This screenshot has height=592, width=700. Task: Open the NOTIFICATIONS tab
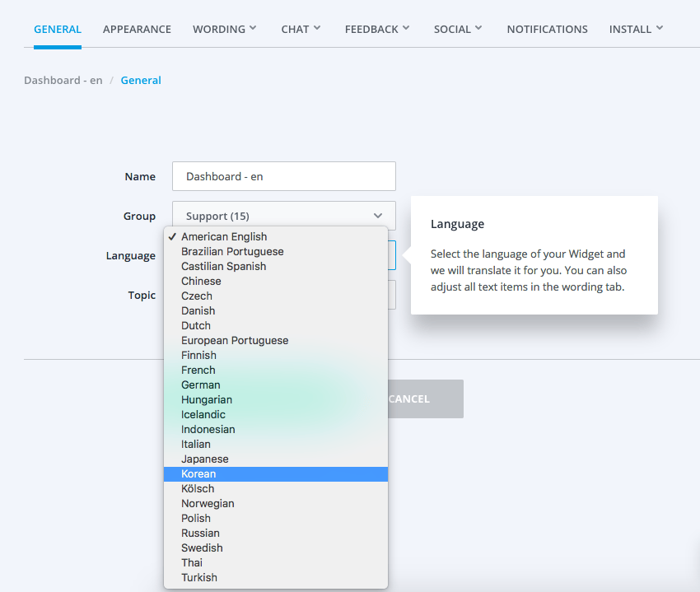pyautogui.click(x=547, y=29)
